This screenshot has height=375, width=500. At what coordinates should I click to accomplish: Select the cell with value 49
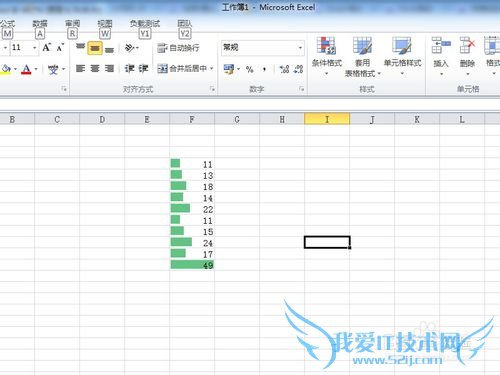point(192,265)
